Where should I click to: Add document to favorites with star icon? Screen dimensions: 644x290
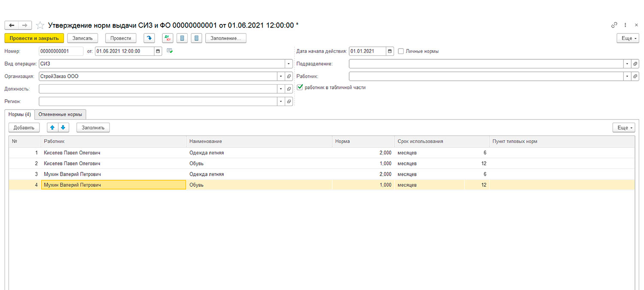(40, 25)
